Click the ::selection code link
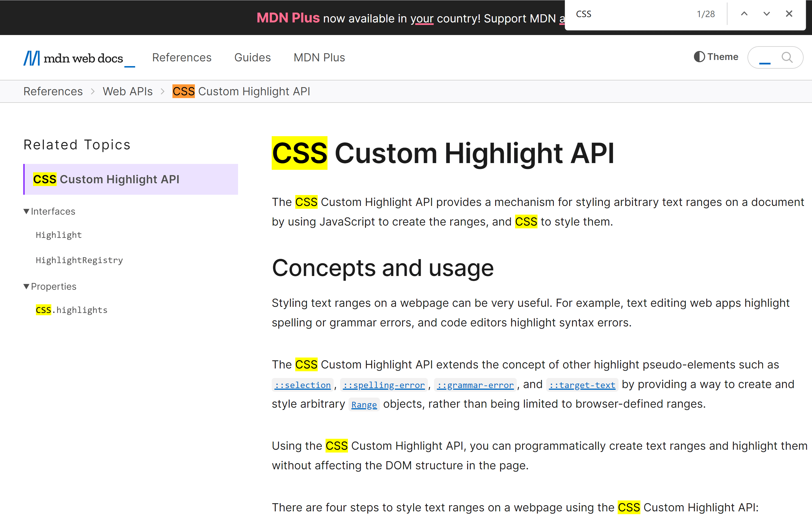Screen dimensions: 812x522 tap(302, 385)
